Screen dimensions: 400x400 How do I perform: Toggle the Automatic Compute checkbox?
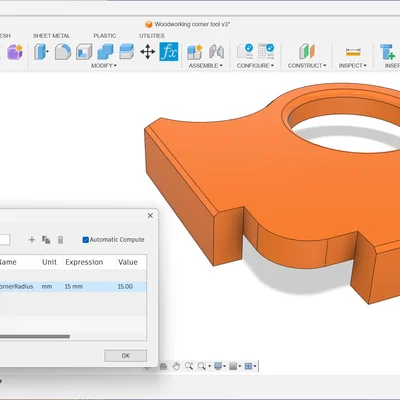pos(86,240)
